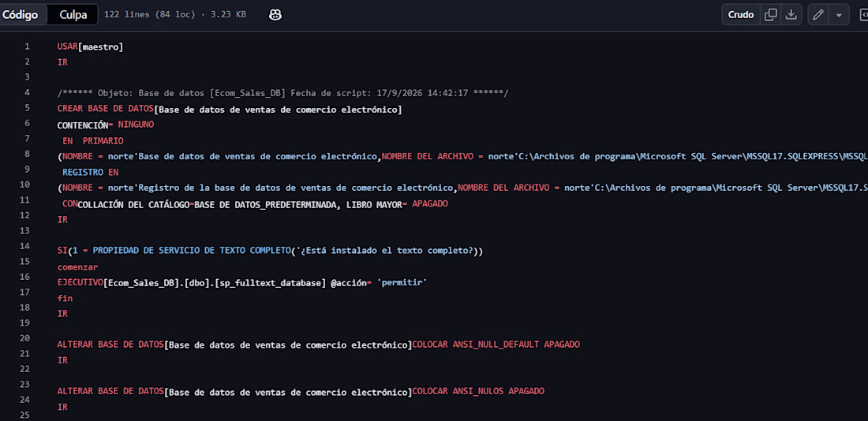
Task: Select line number 25
Action: [25, 415]
